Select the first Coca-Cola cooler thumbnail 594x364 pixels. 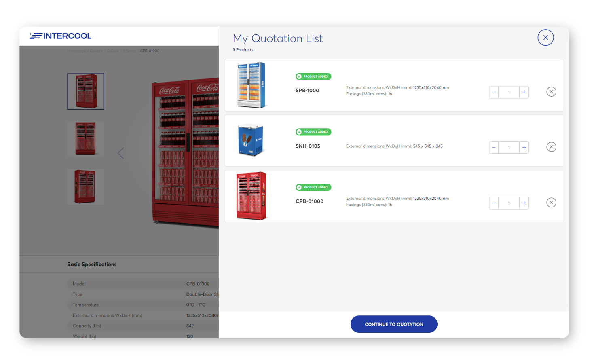coord(85,91)
